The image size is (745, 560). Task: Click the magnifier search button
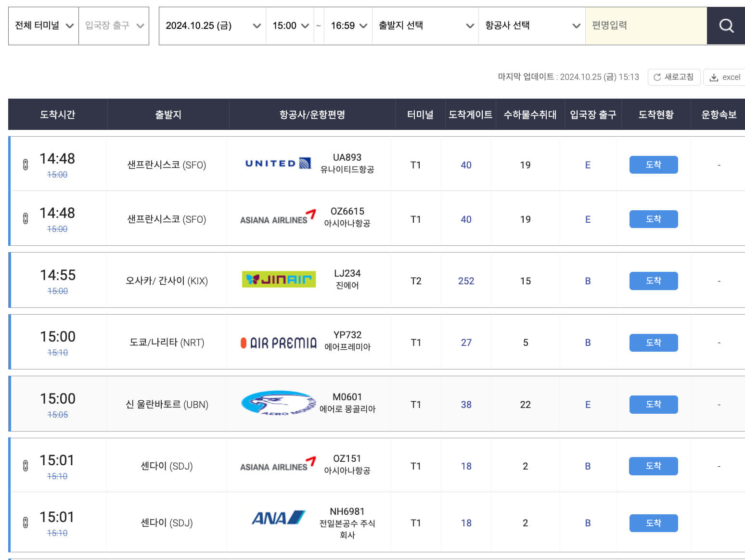click(x=726, y=25)
